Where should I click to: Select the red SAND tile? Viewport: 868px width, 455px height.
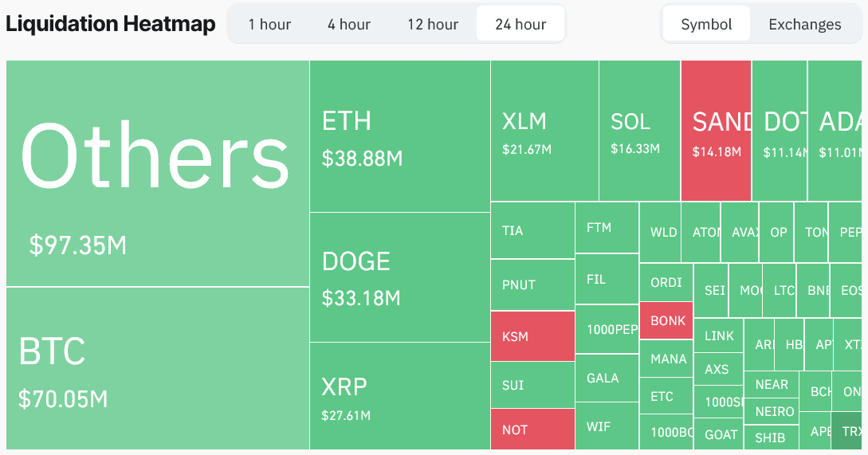tap(717, 131)
